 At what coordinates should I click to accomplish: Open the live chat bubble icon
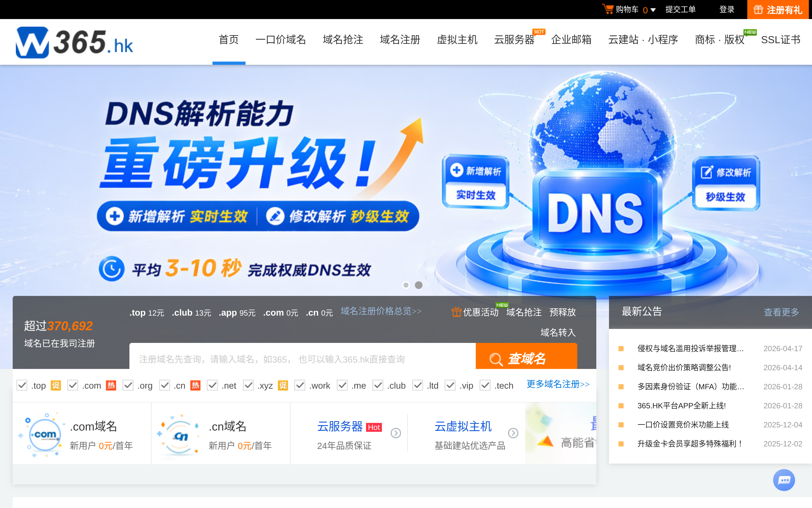click(784, 480)
